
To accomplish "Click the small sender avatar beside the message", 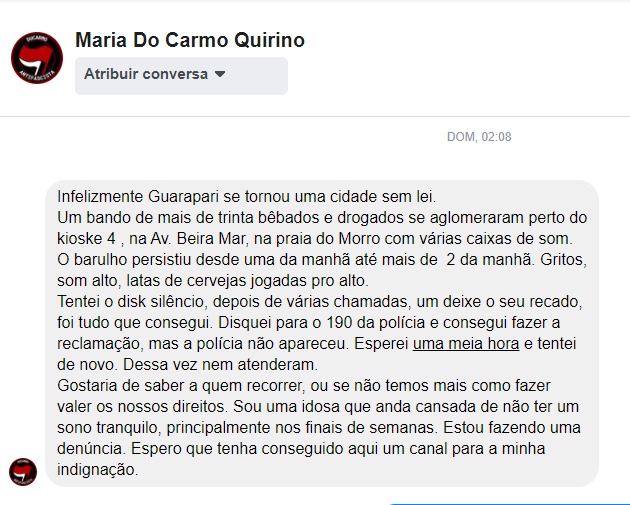I will tap(23, 471).
